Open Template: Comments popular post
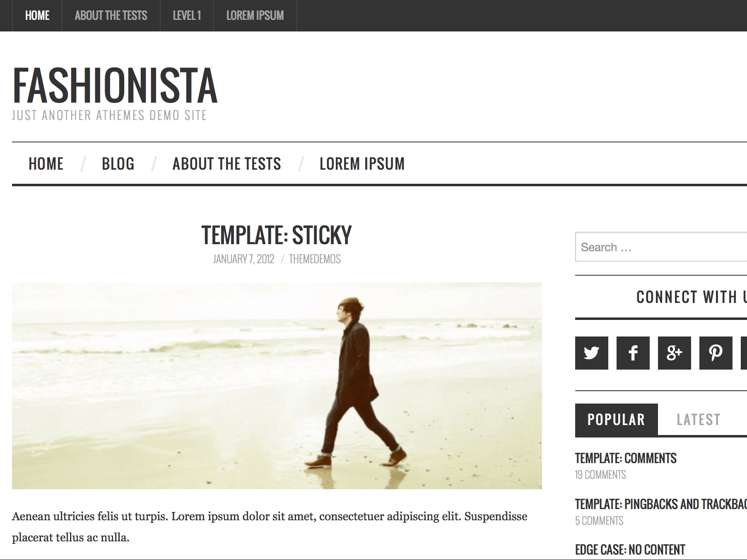This screenshot has height=560, width=747. [x=626, y=458]
